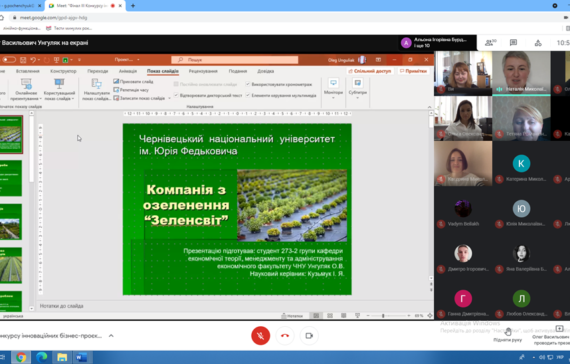
Task: Click Катерина participant K avatar tile
Action: [521, 164]
